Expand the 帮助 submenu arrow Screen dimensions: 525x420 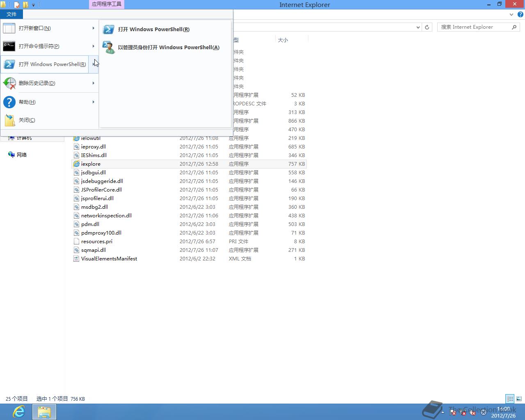(x=94, y=102)
